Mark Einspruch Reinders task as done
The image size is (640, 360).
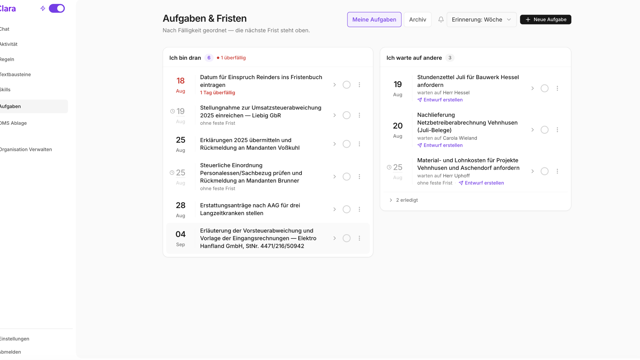click(x=347, y=85)
